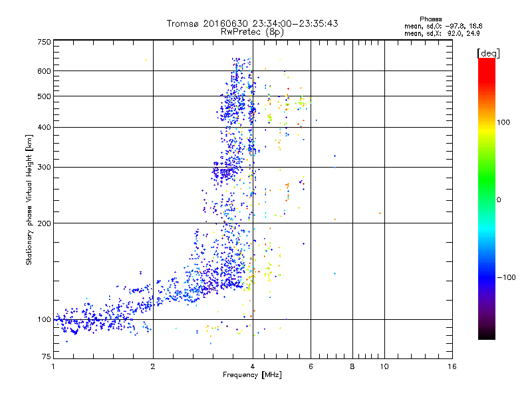Click the "-100" colorbar tick label
The height and width of the screenshot is (399, 532).
(x=506, y=277)
